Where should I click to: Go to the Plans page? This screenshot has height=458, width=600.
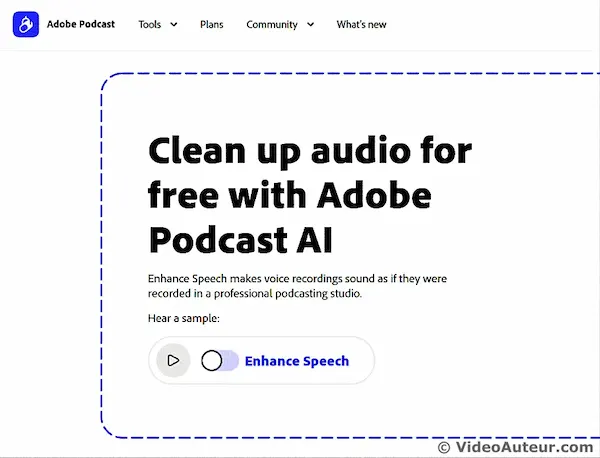(212, 24)
